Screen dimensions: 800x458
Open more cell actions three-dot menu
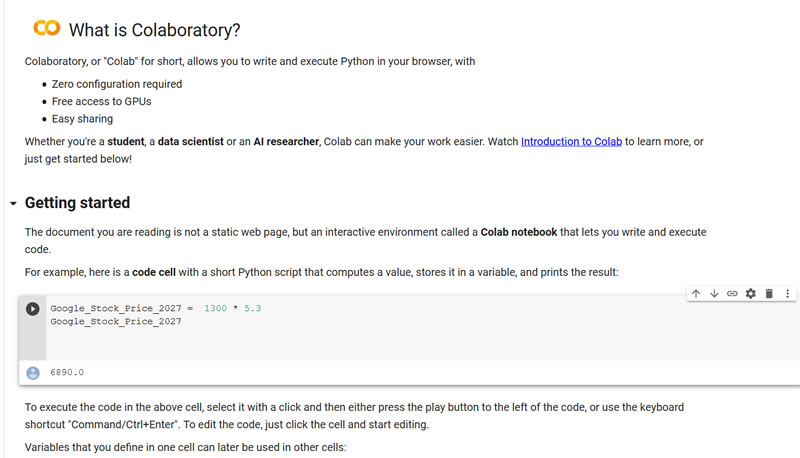point(787,293)
